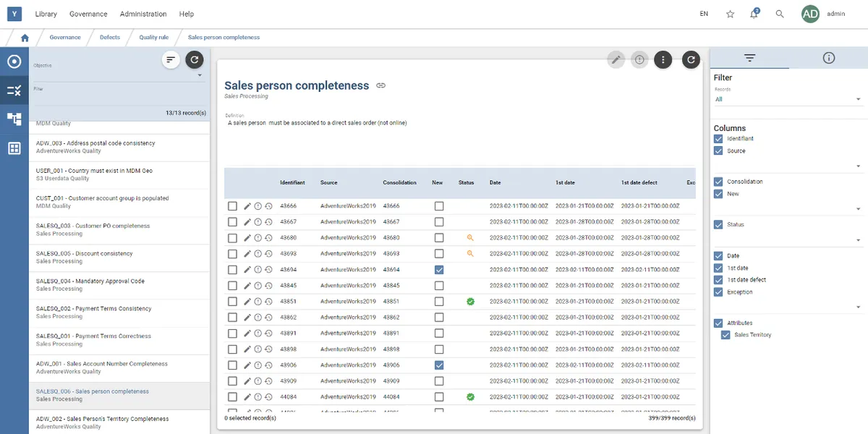Open ADW_001 Sales Account Number Completeness rule

pyautogui.click(x=119, y=367)
